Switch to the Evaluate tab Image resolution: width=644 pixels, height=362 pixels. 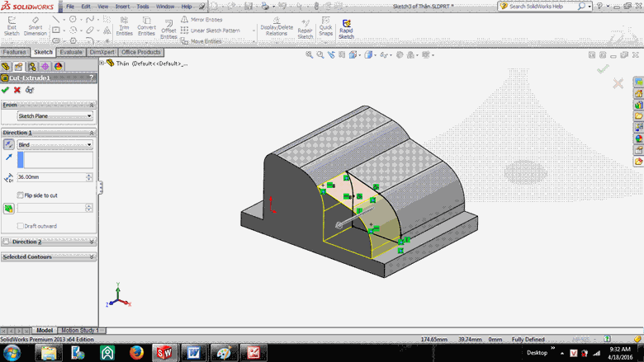point(71,52)
